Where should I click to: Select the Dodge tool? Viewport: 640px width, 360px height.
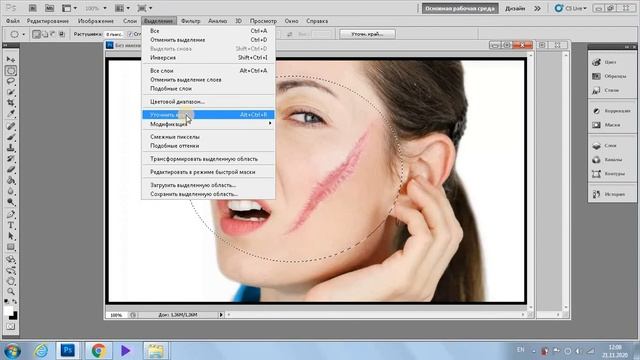pyautogui.click(x=11, y=202)
